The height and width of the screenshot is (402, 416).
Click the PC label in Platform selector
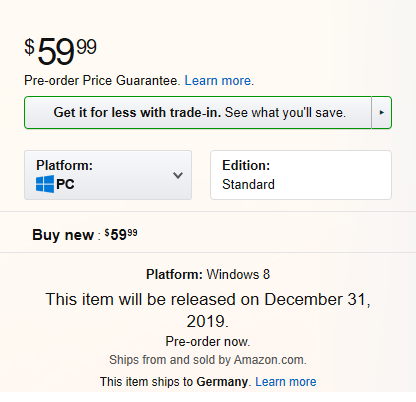(65, 184)
